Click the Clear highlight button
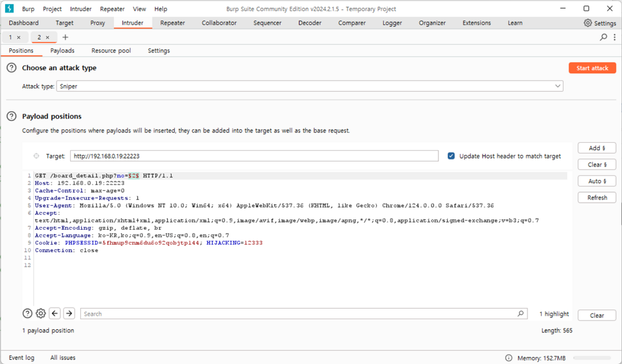Image resolution: width=622 pixels, height=364 pixels. pyautogui.click(x=596, y=316)
